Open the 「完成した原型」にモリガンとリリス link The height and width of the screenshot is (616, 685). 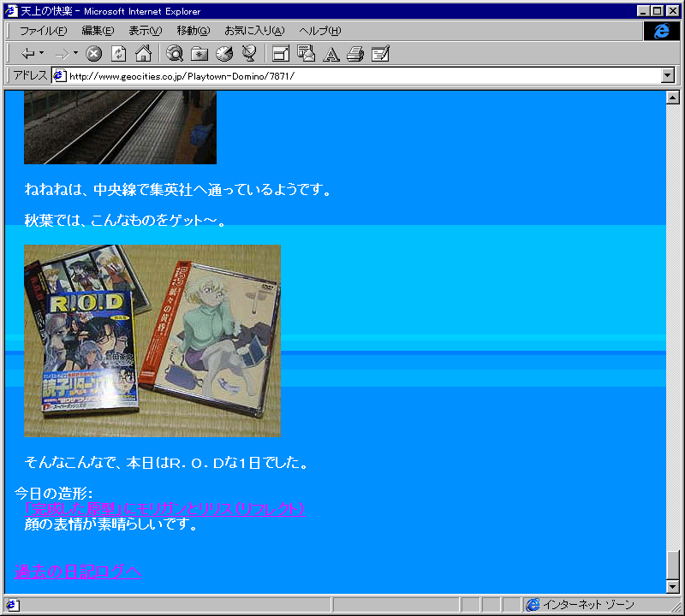pyautogui.click(x=164, y=508)
